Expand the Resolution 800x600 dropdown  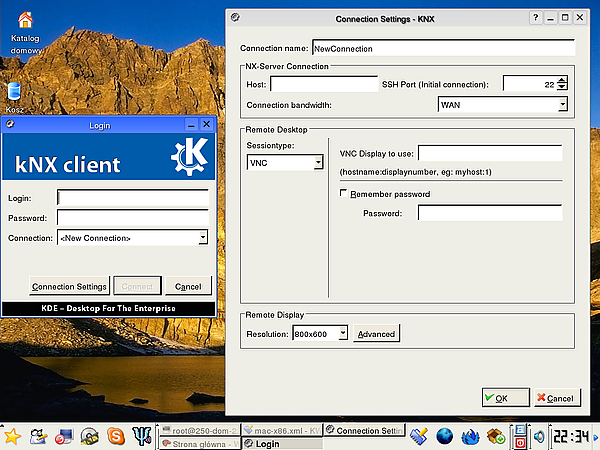(x=343, y=333)
